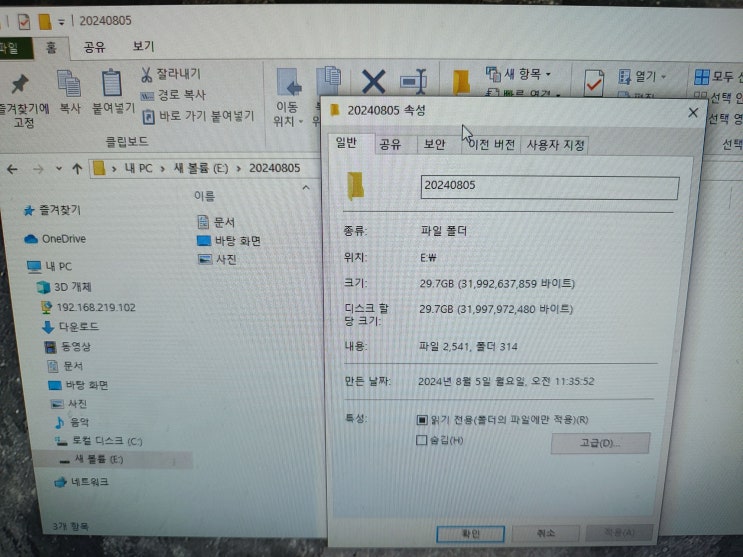The image size is (743, 557).
Task: Click the 고급(D)... advanced button
Action: click(600, 443)
